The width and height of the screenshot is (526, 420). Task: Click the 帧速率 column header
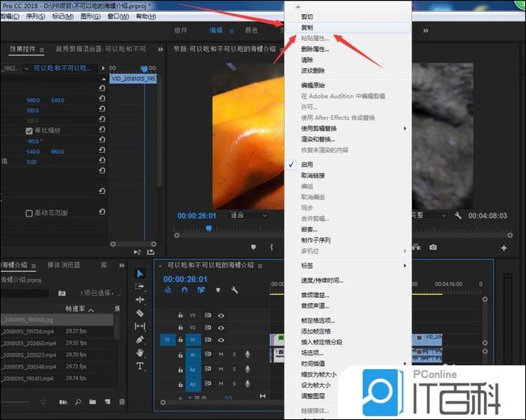(75, 308)
